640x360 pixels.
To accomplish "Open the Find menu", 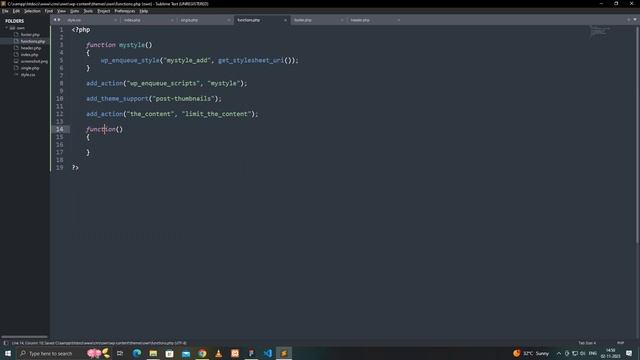I will point(49,11).
